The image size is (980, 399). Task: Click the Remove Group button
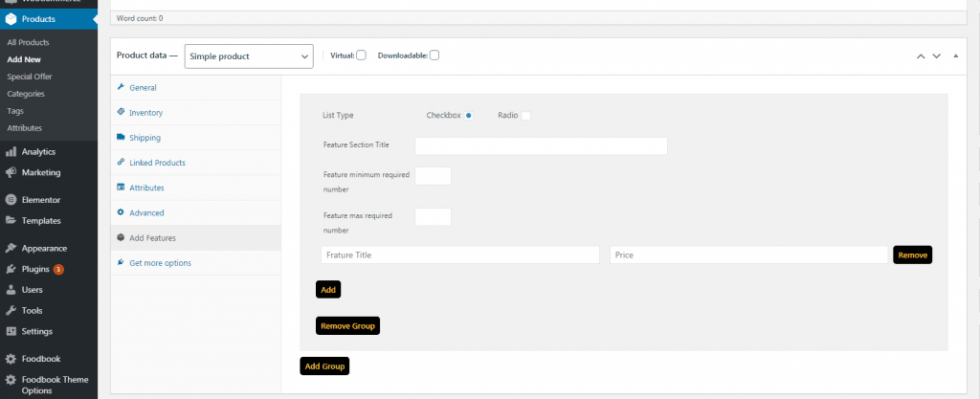tap(348, 325)
